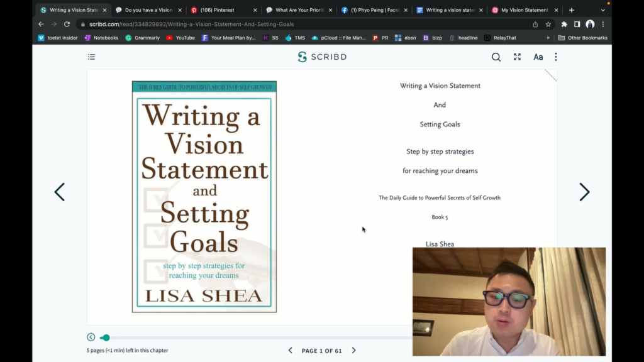The width and height of the screenshot is (644, 362).
Task: Click the small previous arrow before PAGE 1 OF 61
Action: coord(291,351)
